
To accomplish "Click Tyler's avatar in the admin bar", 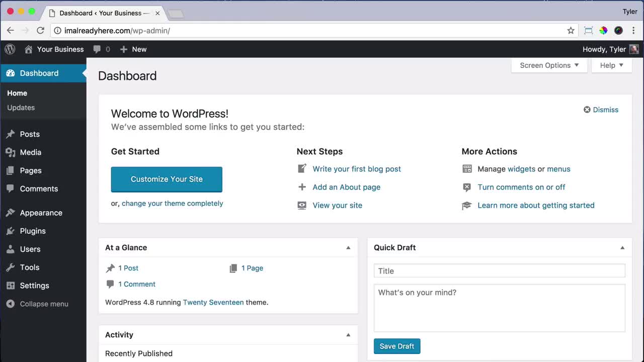I will tap(634, 49).
